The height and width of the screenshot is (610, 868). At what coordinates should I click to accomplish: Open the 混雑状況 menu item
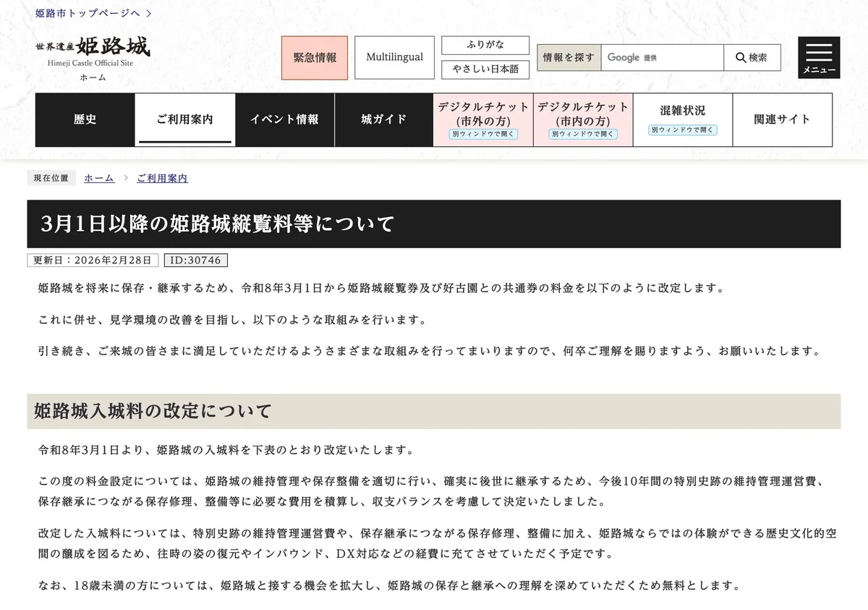(683, 119)
